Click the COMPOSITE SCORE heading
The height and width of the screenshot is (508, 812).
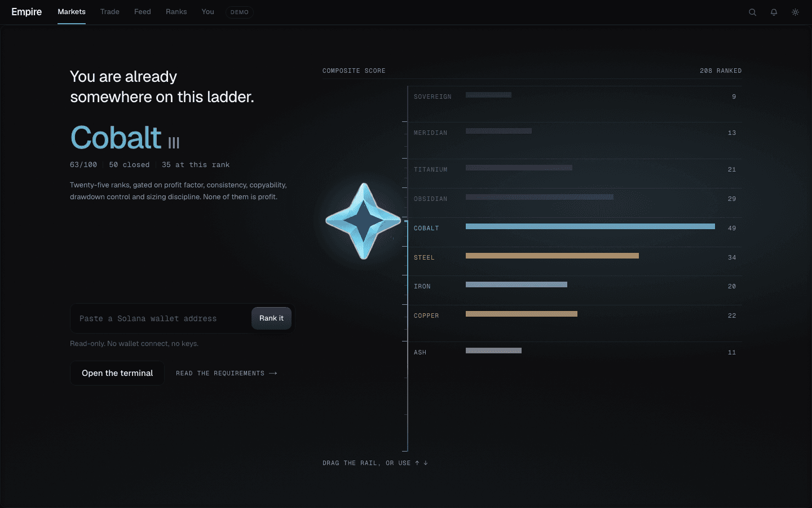354,71
